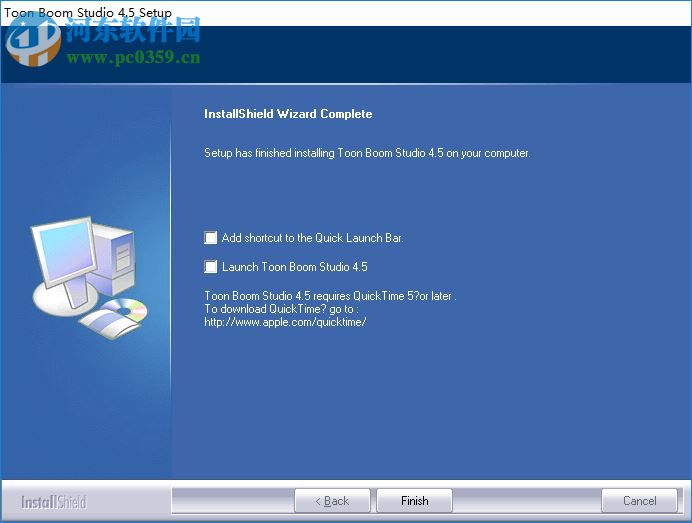Click the InstallShield logo in the footer

coord(54,502)
